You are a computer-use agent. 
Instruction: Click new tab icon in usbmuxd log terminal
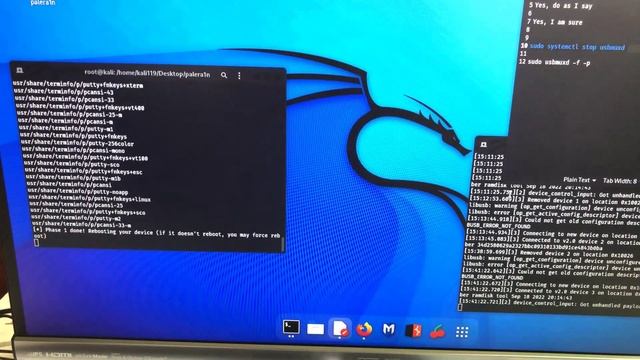point(483,144)
